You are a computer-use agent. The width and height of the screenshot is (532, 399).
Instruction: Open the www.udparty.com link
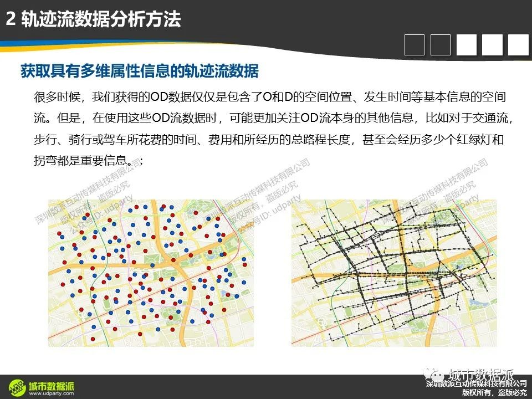pyautogui.click(x=51, y=393)
